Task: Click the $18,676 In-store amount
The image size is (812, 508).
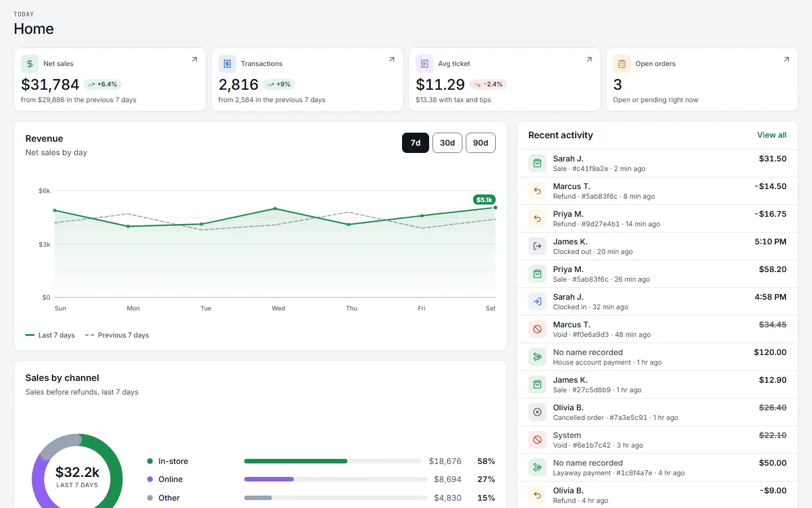Action: coord(445,461)
